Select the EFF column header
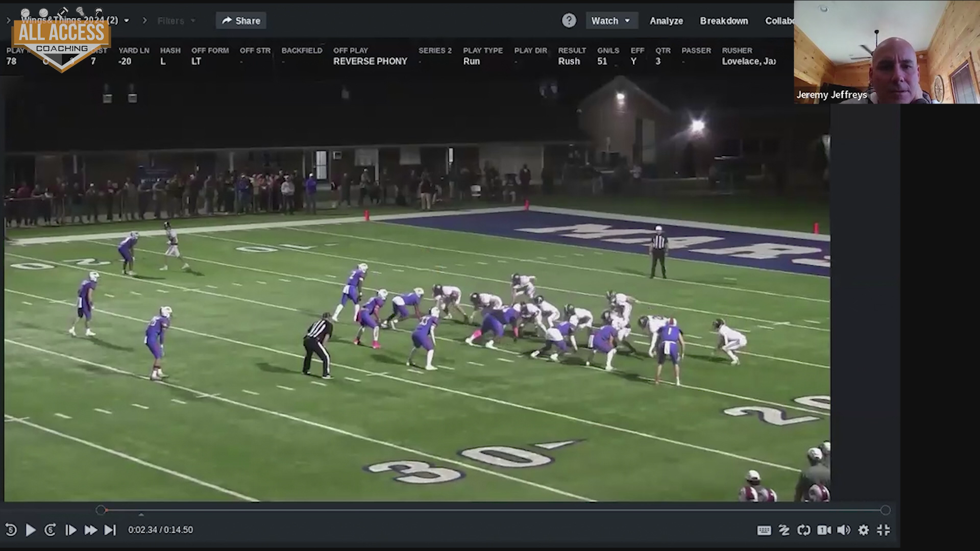The image size is (980, 551). coord(638,51)
